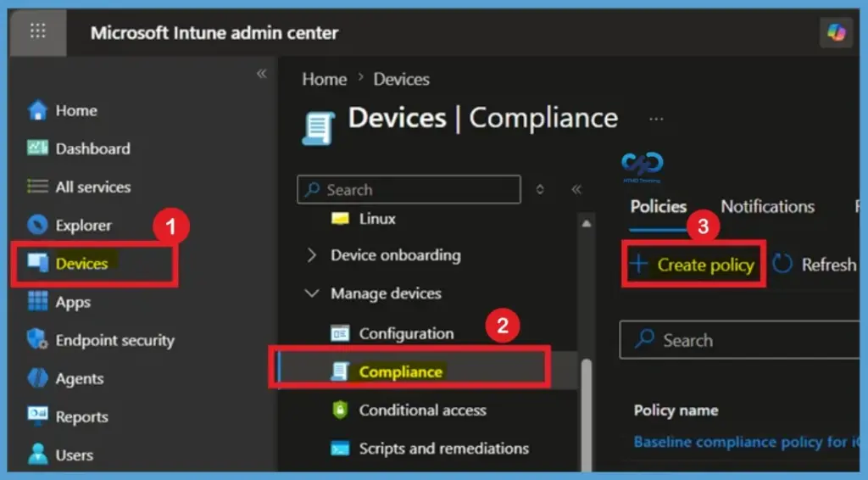
Task: Click the magnifier in the policy search box
Action: (644, 339)
